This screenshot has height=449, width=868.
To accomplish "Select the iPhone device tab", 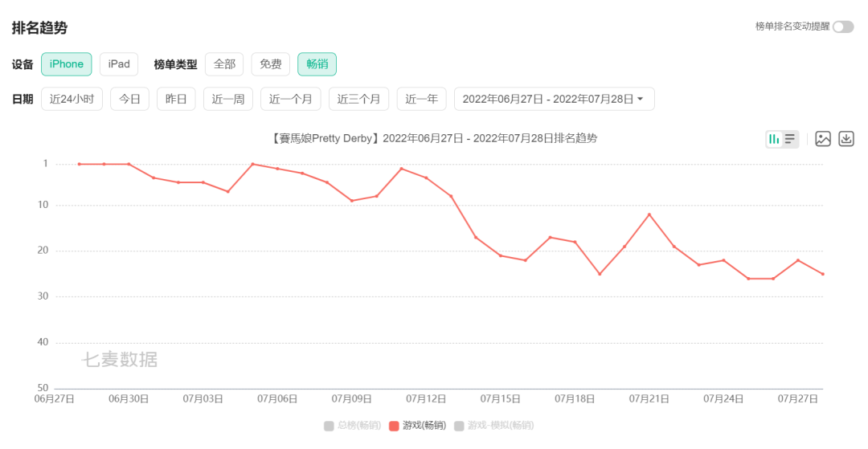I will 67,64.
